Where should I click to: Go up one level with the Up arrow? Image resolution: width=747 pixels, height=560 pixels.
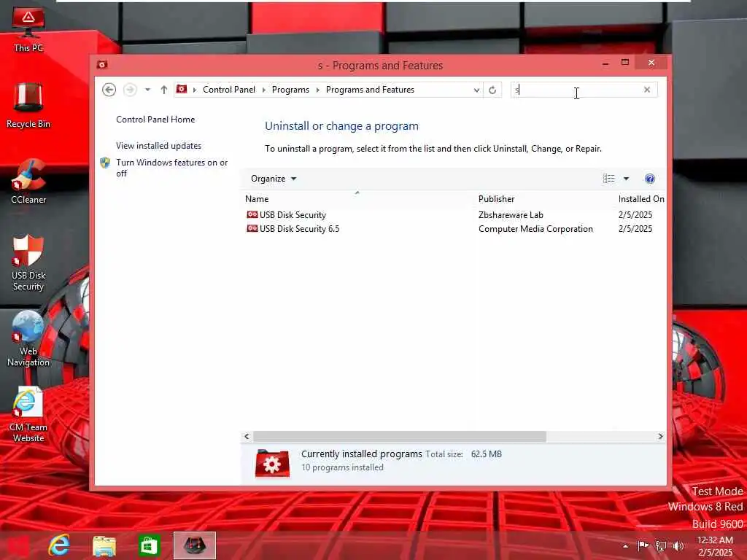pos(164,90)
